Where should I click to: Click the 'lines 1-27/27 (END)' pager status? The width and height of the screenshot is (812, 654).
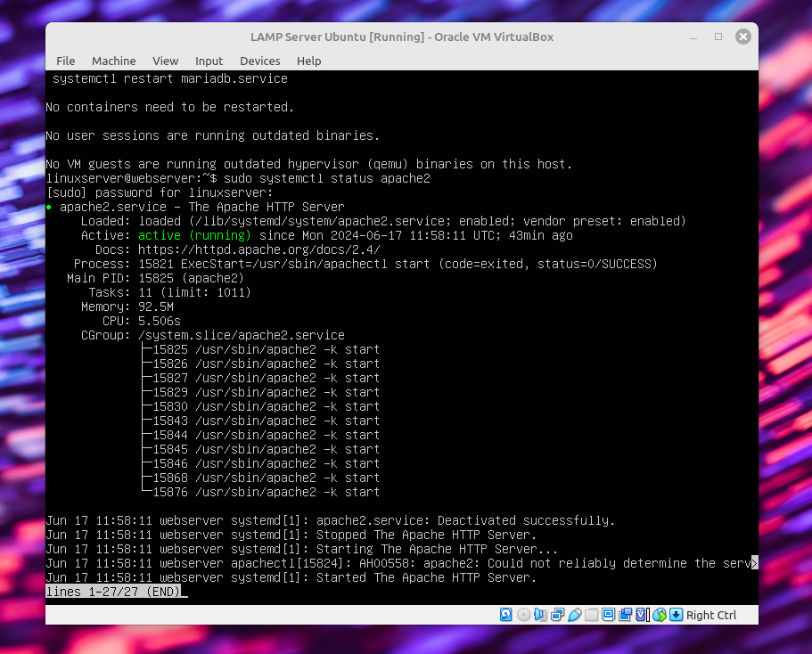point(113,592)
